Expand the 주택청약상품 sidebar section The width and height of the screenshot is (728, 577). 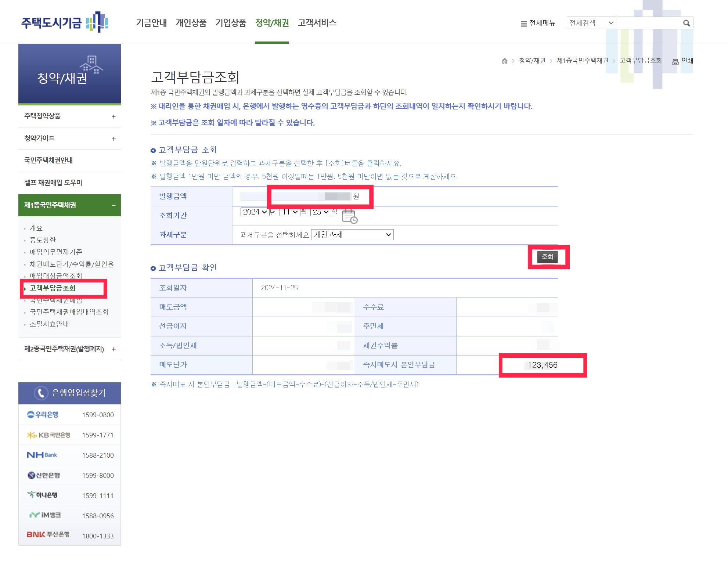(x=113, y=116)
